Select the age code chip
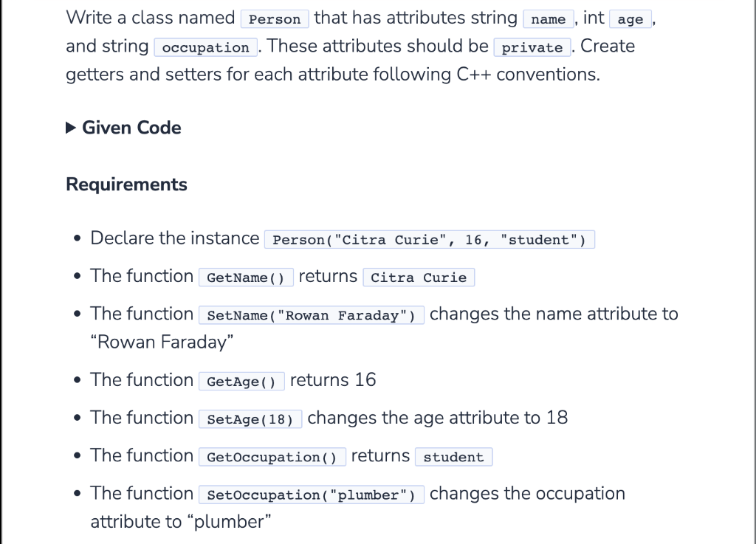The height and width of the screenshot is (544, 756). click(630, 20)
